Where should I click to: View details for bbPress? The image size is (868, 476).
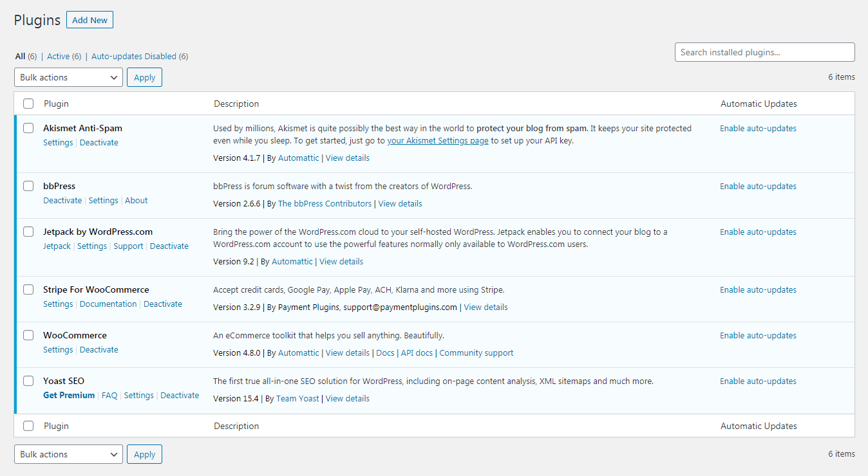coord(401,203)
